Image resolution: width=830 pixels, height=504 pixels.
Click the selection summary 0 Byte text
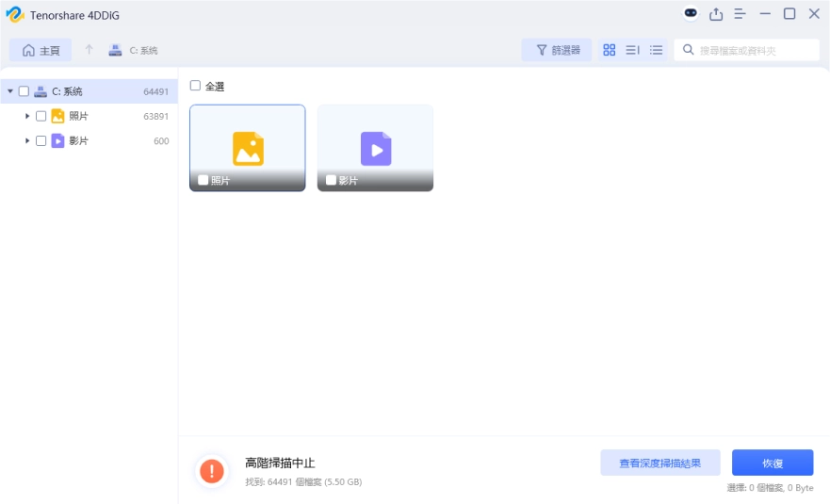[771, 488]
